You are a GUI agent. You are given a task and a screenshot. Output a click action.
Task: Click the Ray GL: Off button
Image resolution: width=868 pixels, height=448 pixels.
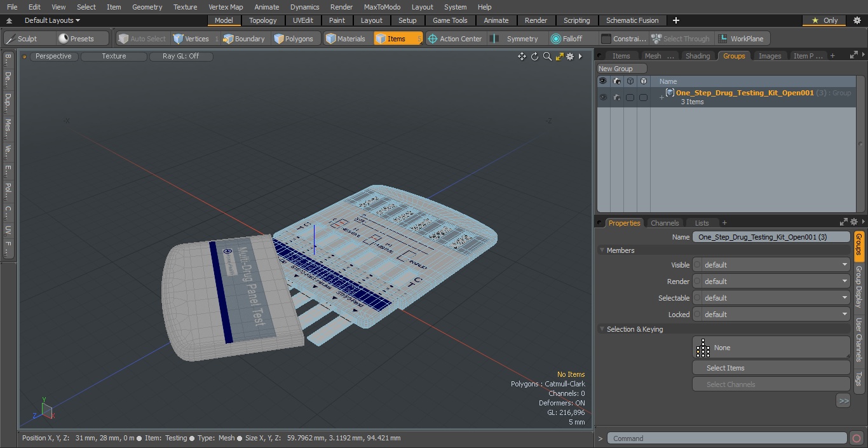180,57
